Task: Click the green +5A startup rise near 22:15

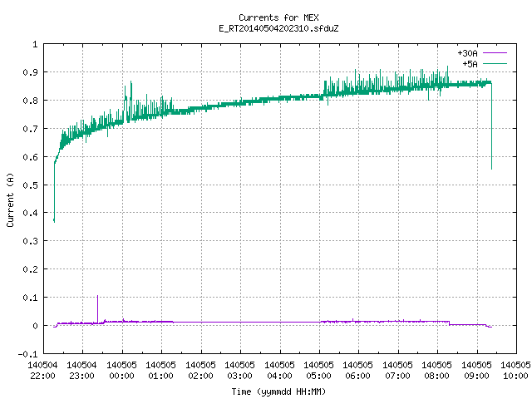Action: tap(54, 192)
